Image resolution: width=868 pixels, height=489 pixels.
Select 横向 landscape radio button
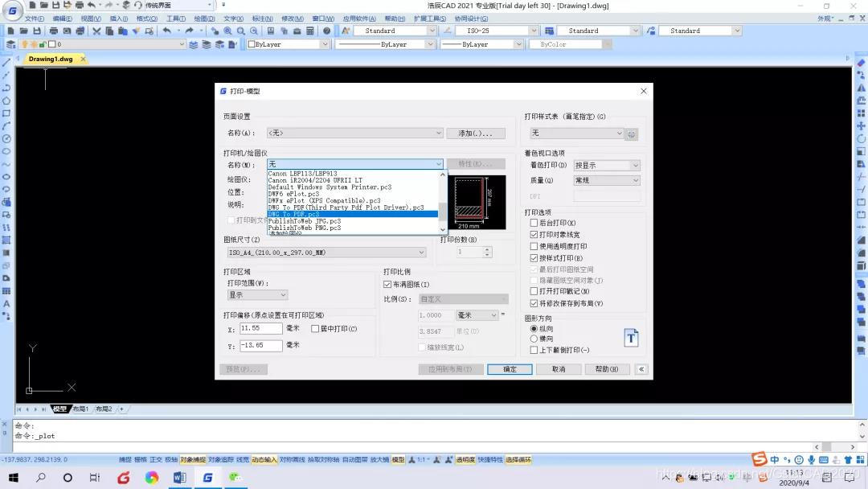(534, 339)
